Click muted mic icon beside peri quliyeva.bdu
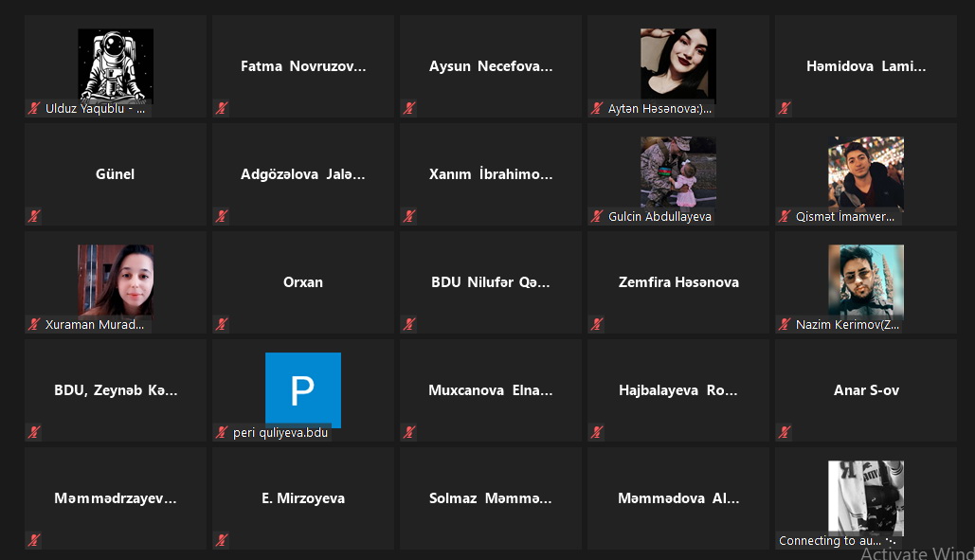This screenshot has height=560, width=975. [x=222, y=432]
